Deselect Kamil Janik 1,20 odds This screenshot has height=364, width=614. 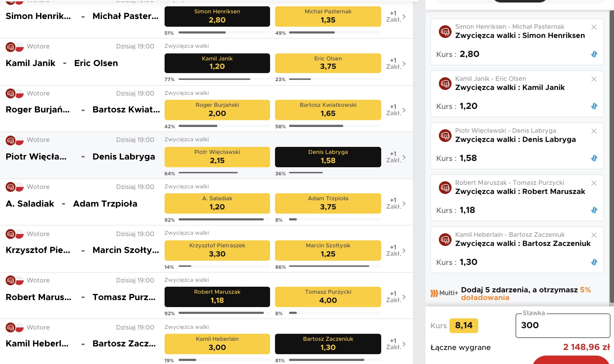(217, 63)
